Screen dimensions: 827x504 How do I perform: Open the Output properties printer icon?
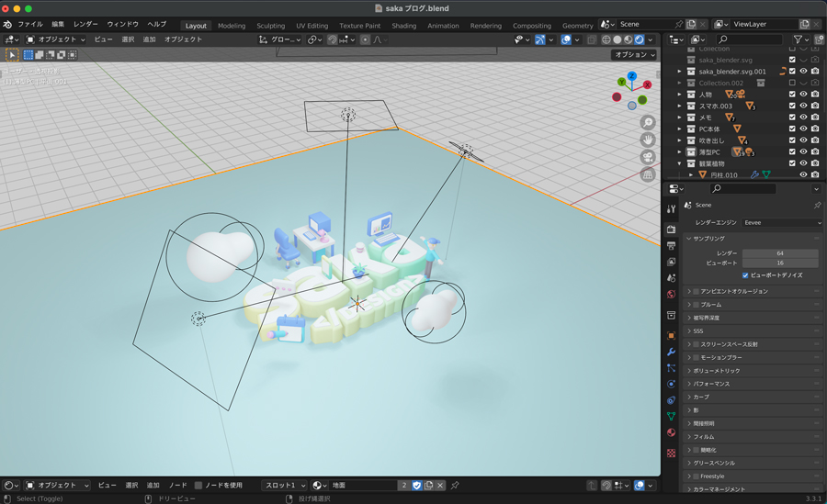(x=671, y=245)
